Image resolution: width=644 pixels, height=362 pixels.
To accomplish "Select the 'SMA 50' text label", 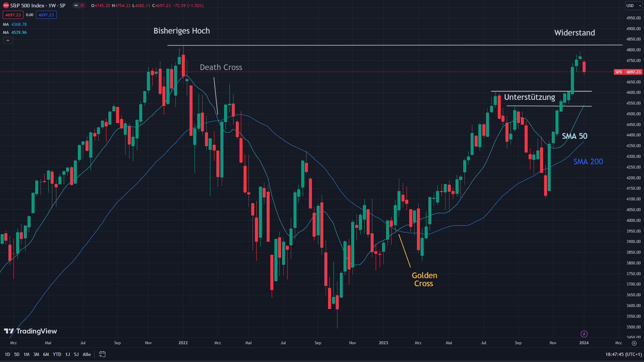I will pyautogui.click(x=575, y=136).
